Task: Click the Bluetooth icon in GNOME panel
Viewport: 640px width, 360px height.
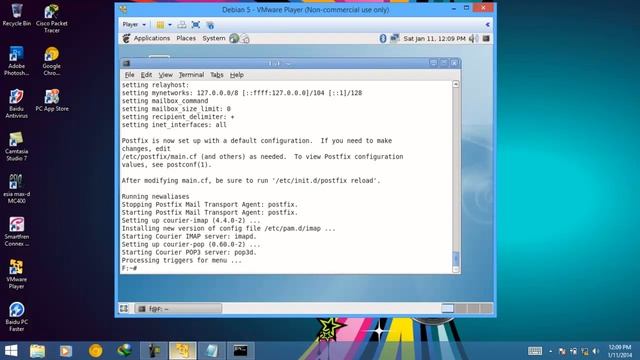Action: pyautogui.click(x=382, y=38)
